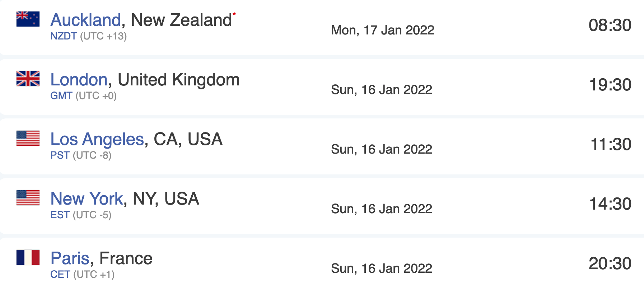644x290 pixels.
Task: Click the US flag beside New York
Action: click(x=28, y=198)
